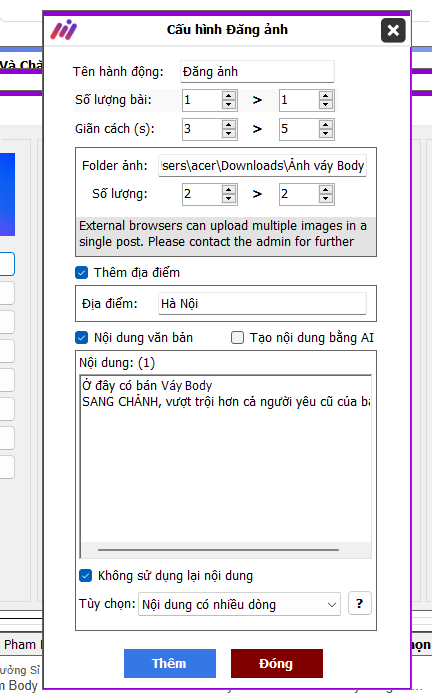This screenshot has height=693, width=432.
Task: Click the app logo in dialog title
Action: point(63,30)
